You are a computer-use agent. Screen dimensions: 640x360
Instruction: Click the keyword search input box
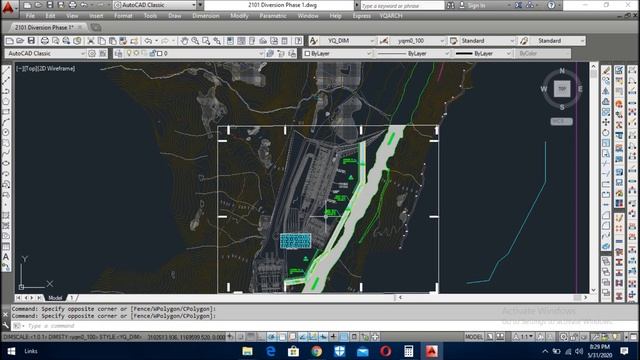402,5
